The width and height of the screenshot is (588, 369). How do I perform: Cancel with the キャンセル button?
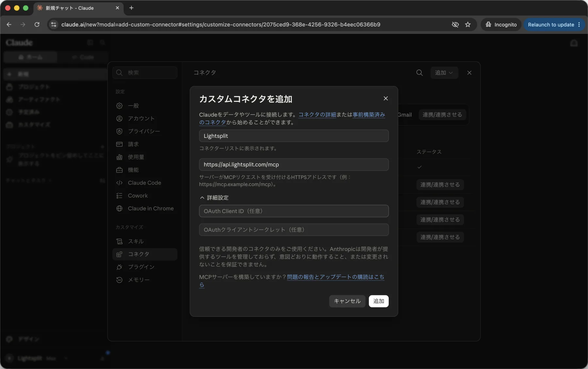pos(347,301)
